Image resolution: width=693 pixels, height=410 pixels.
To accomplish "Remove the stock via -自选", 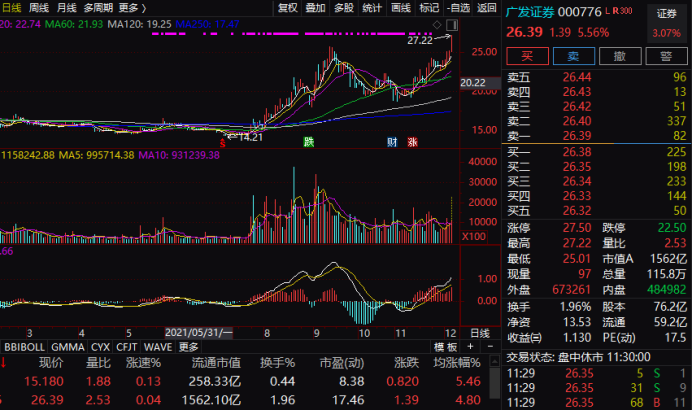I will [458, 8].
